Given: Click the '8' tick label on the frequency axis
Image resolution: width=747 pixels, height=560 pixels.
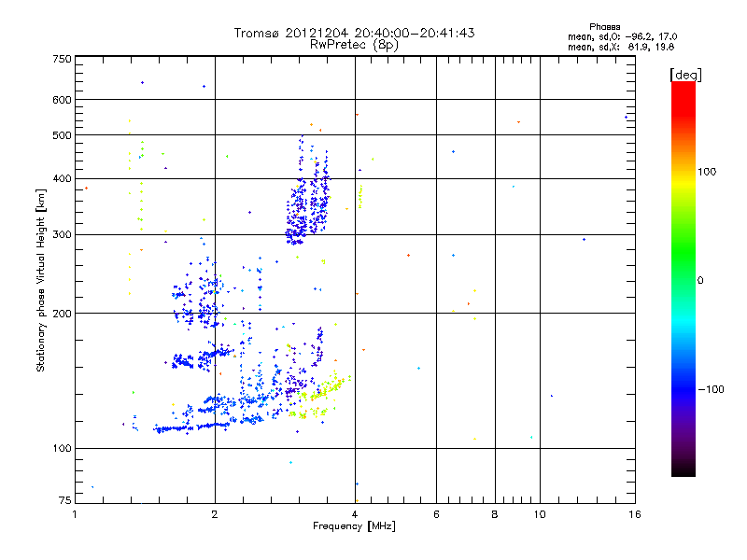Looking at the screenshot, I should (495, 514).
